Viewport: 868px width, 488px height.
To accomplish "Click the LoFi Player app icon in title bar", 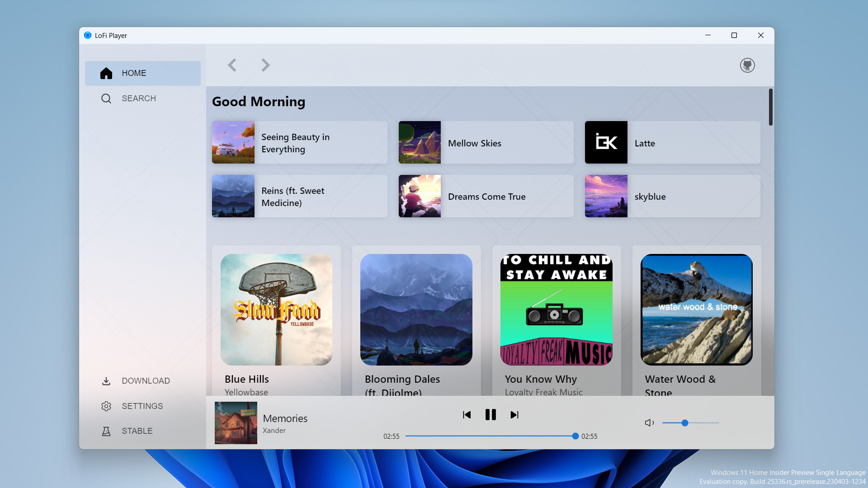I will (88, 35).
